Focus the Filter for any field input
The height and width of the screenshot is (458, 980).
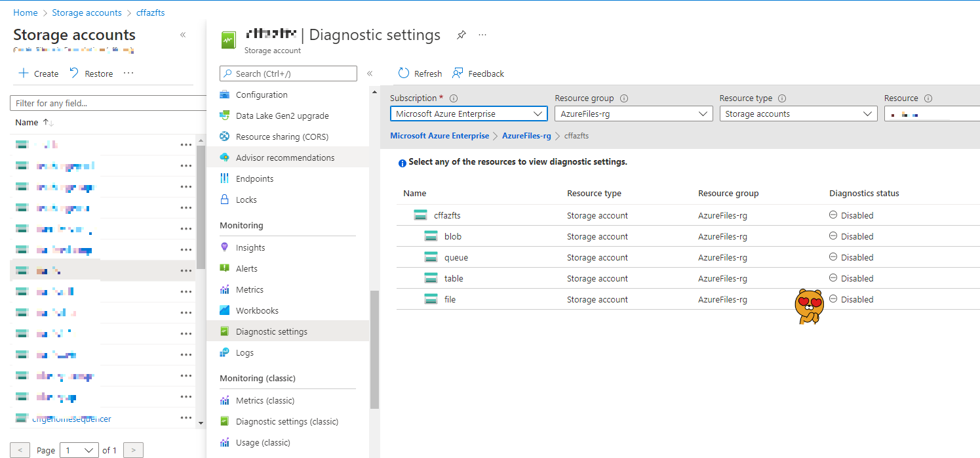click(108, 103)
